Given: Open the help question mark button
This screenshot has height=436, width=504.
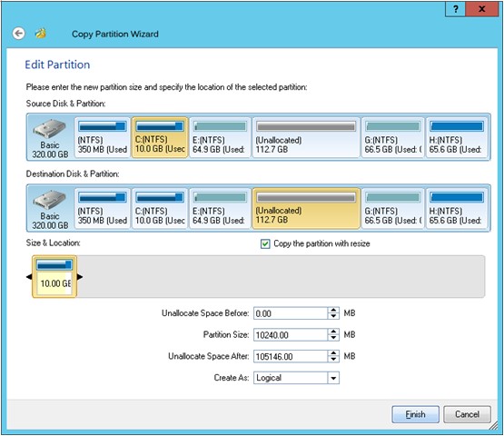Looking at the screenshot, I should point(455,9).
